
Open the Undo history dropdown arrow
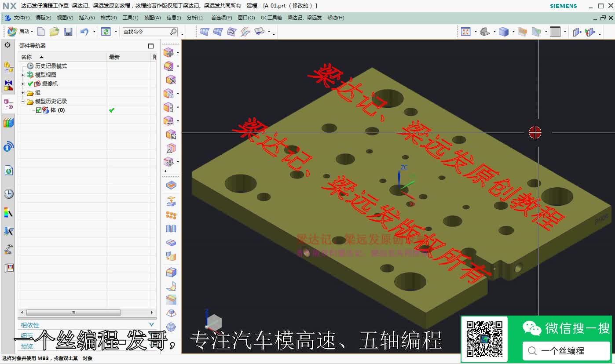pyautogui.click(x=94, y=32)
